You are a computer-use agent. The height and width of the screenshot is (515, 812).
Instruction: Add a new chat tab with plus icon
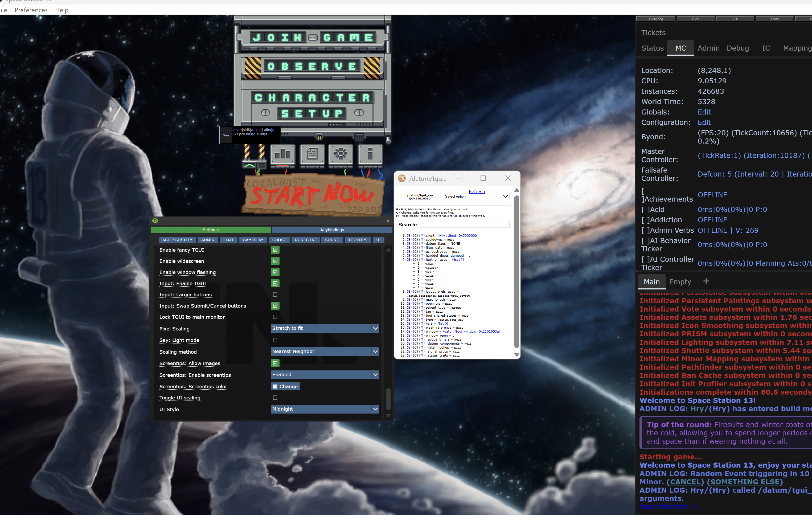click(706, 281)
